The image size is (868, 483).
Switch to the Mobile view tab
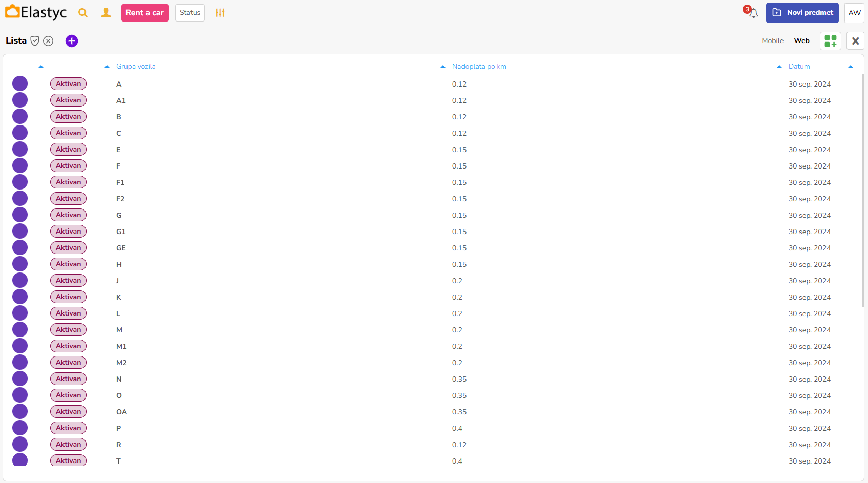(772, 41)
